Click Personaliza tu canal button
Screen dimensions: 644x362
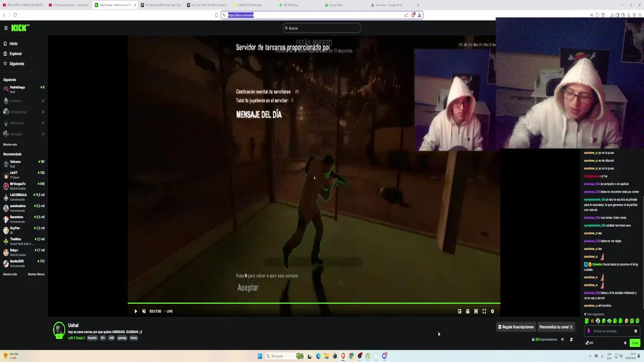pos(555,327)
